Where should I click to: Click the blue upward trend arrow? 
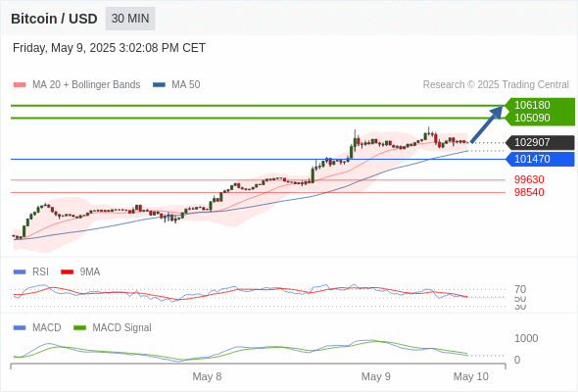point(487,123)
